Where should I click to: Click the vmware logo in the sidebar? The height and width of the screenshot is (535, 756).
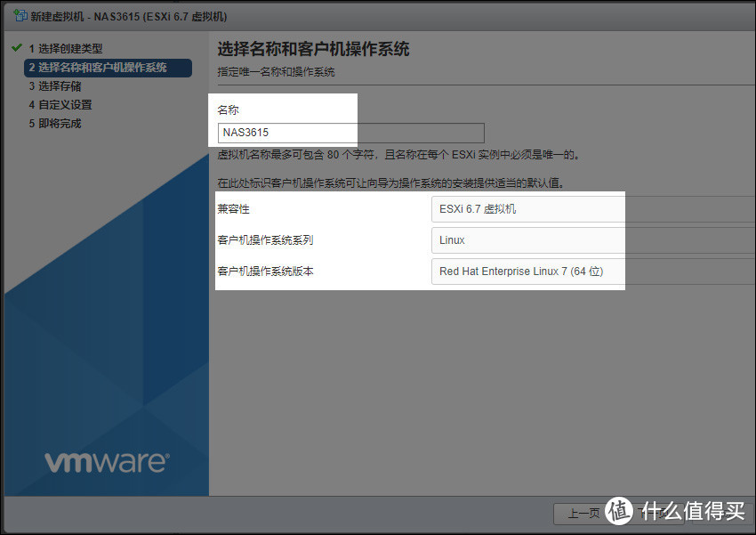coord(105,462)
